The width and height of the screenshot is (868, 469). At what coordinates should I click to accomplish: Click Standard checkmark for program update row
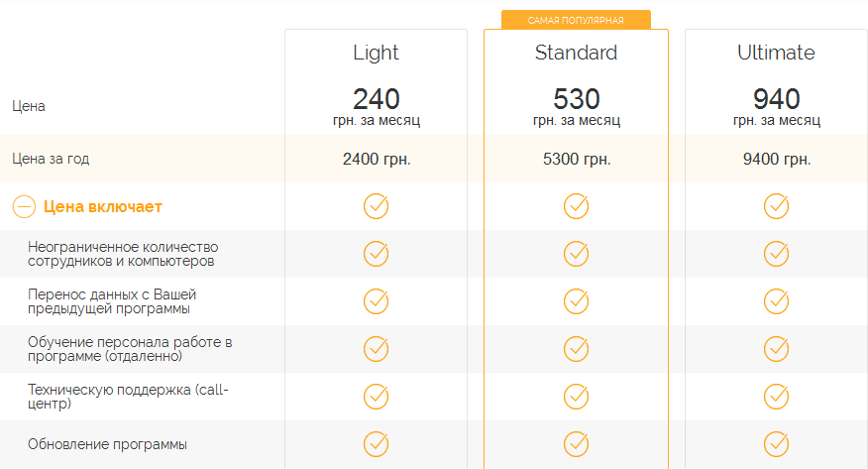click(x=576, y=443)
